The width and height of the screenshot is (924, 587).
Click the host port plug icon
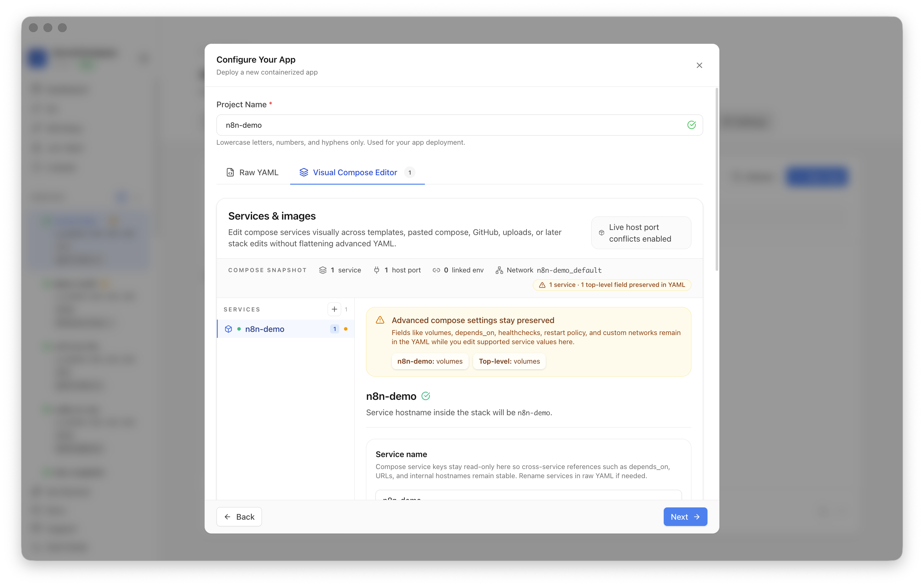pyautogui.click(x=376, y=270)
